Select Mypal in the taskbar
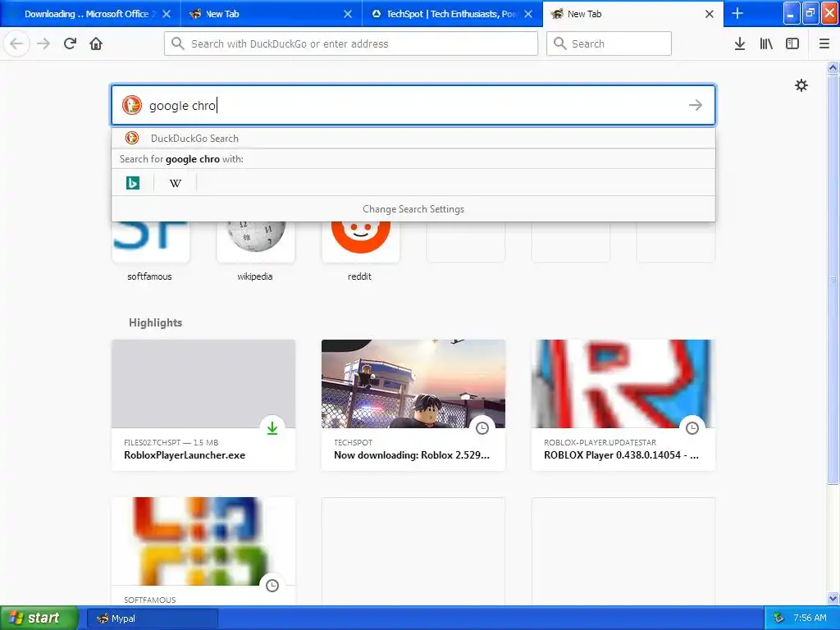This screenshot has height=630, width=840. coord(152,619)
